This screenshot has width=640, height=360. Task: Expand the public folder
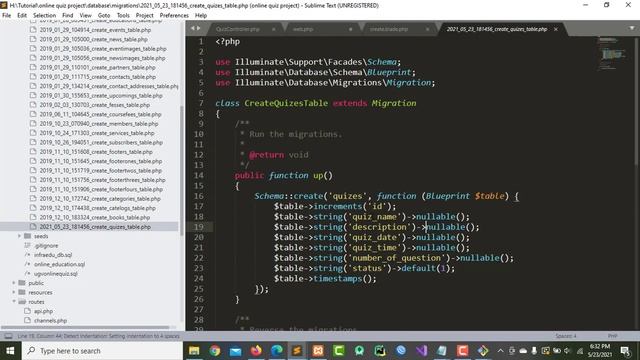pyautogui.click(x=14, y=283)
